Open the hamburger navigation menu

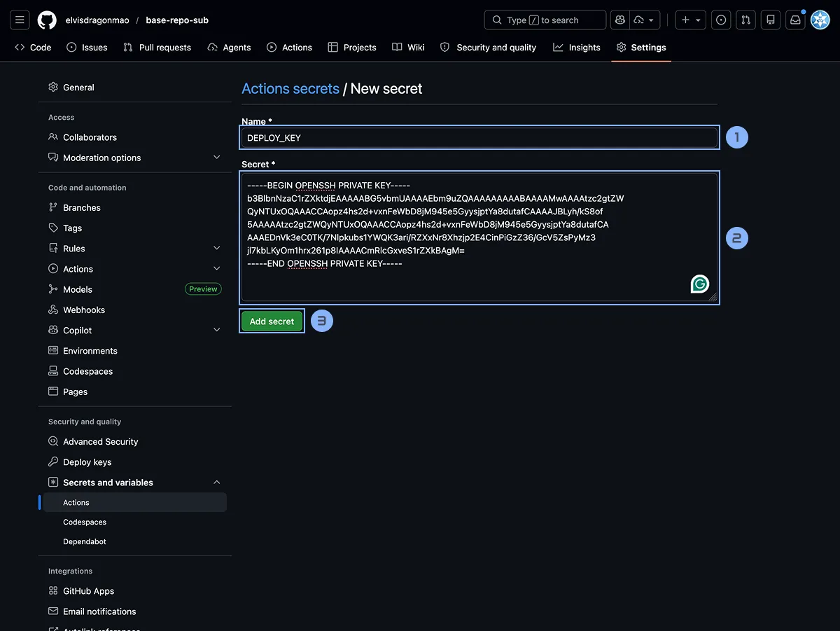(20, 20)
